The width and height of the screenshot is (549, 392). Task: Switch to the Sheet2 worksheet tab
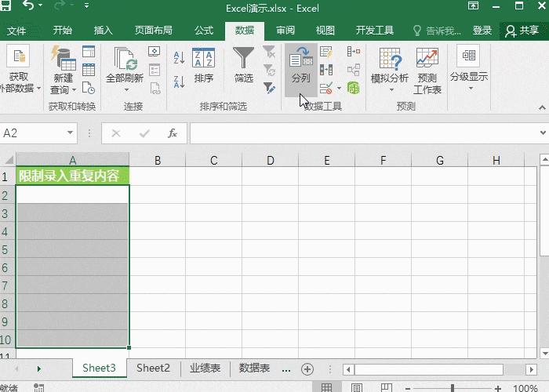pyautogui.click(x=153, y=368)
